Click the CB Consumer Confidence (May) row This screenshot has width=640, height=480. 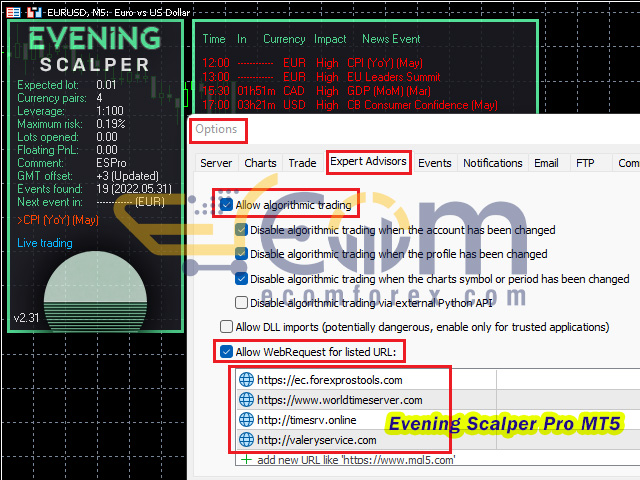click(x=350, y=105)
